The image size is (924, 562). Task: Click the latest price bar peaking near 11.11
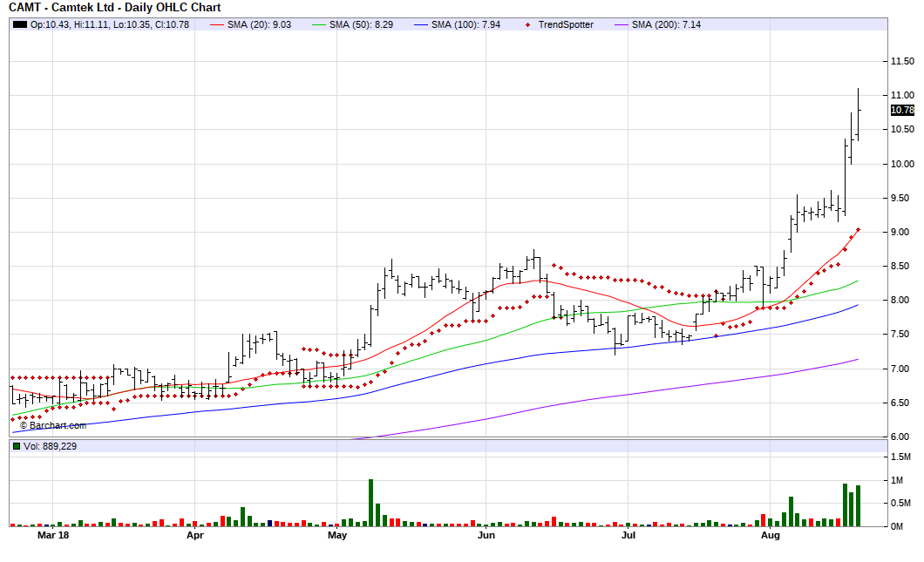(x=858, y=114)
